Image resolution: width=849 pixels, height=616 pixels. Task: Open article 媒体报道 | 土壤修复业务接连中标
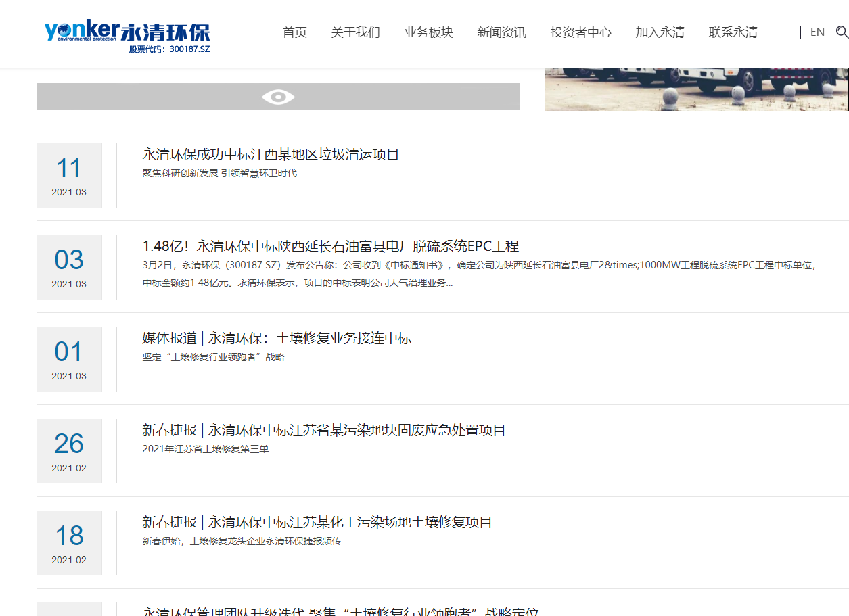[277, 338]
